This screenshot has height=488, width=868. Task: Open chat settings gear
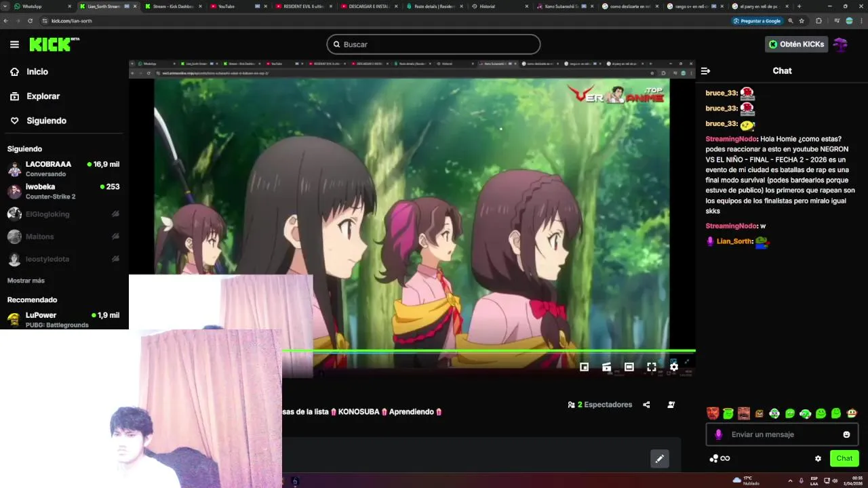[x=818, y=459]
